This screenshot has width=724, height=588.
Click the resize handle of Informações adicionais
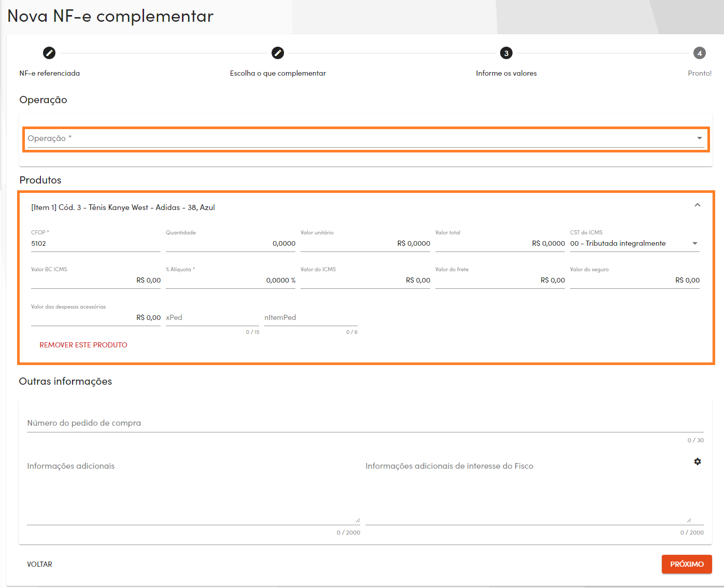(x=358, y=520)
